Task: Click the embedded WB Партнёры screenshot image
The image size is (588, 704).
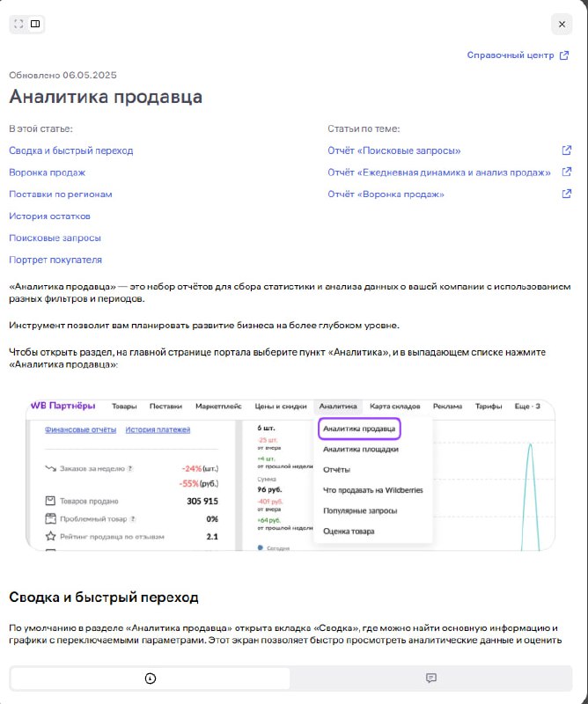Action: point(290,474)
